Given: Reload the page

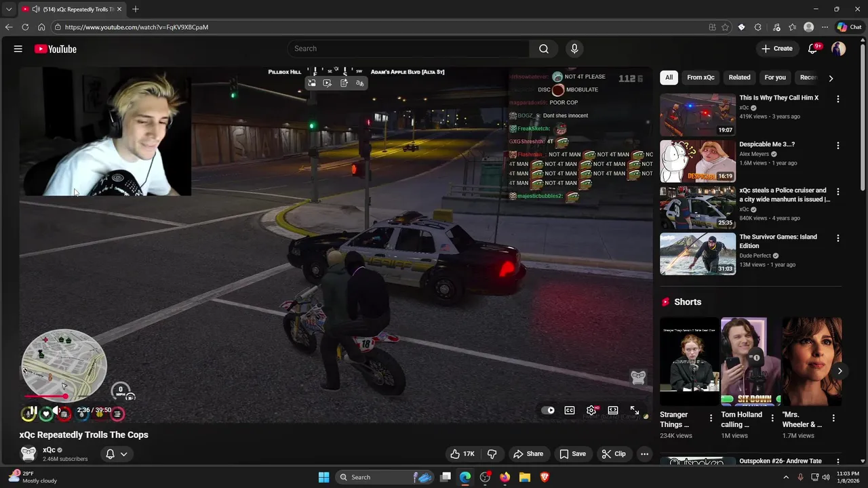Looking at the screenshot, I should pos(25,27).
